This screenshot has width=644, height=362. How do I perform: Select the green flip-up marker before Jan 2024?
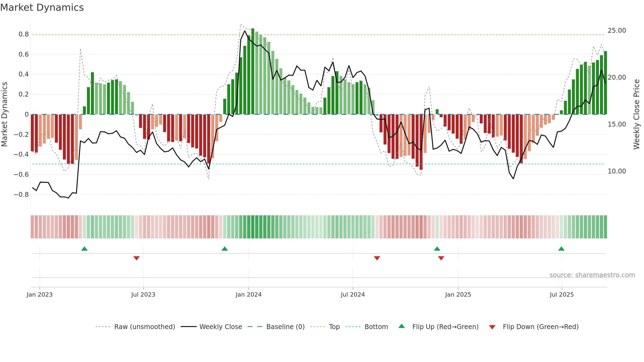click(x=225, y=249)
